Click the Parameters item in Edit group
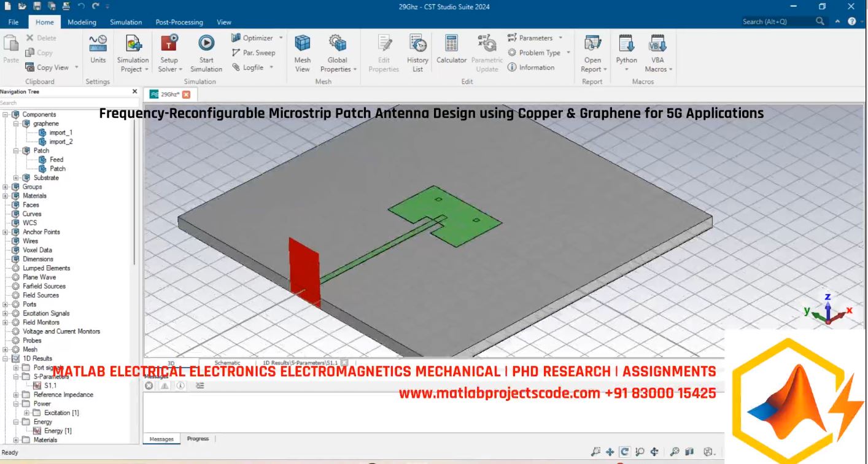Image resolution: width=868 pixels, height=464 pixels. tap(530, 38)
